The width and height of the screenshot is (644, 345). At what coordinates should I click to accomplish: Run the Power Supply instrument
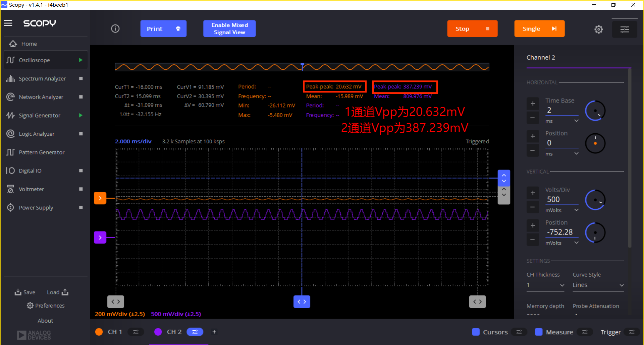tap(80, 207)
